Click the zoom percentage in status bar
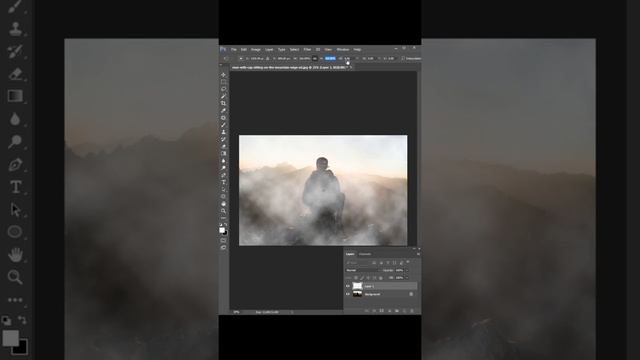 pos(236,312)
